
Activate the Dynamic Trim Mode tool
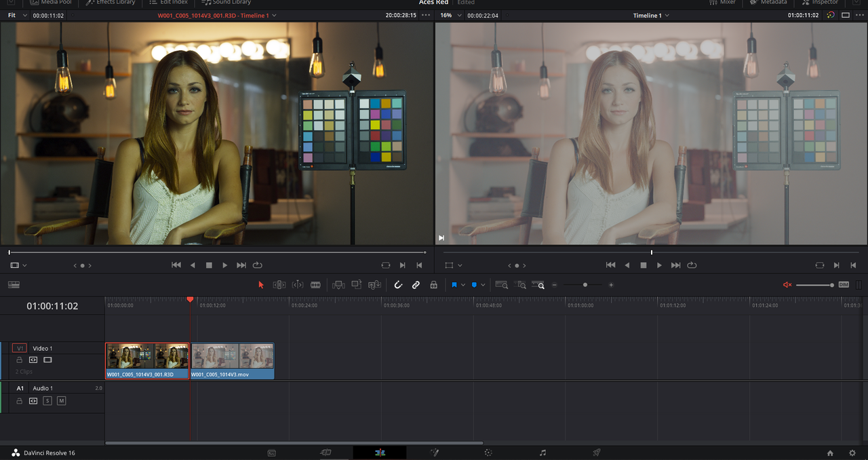pyautogui.click(x=297, y=285)
